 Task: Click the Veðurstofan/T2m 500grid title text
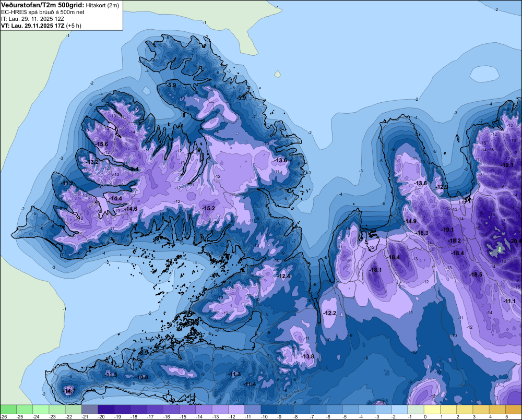coord(43,5)
